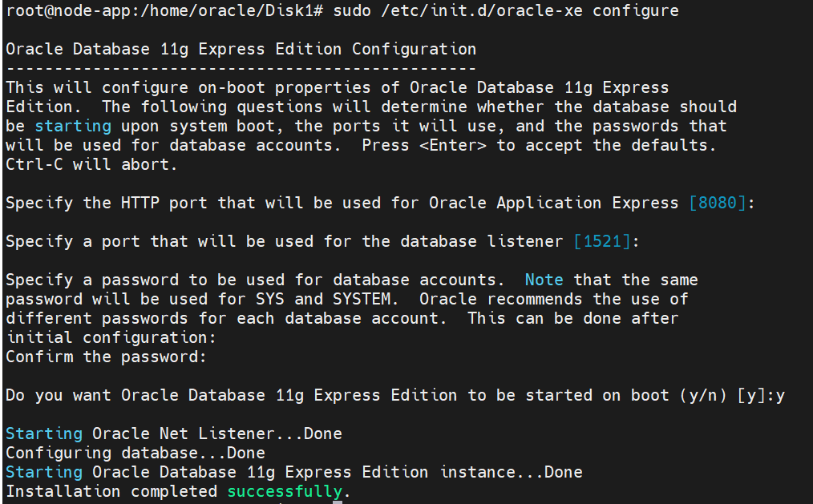Click the shell prompt 'root@node-app:/home/oracle/Disk1#'

click(x=165, y=10)
